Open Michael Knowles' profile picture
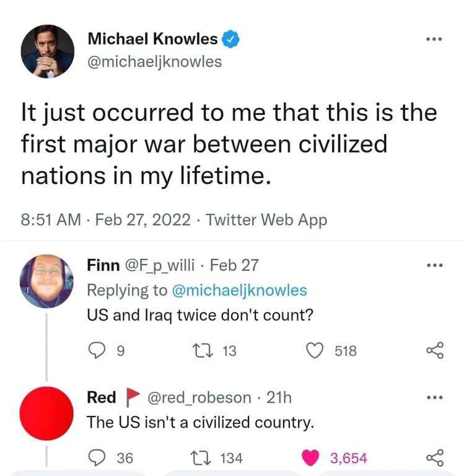The height and width of the screenshot is (476, 464). (x=47, y=51)
